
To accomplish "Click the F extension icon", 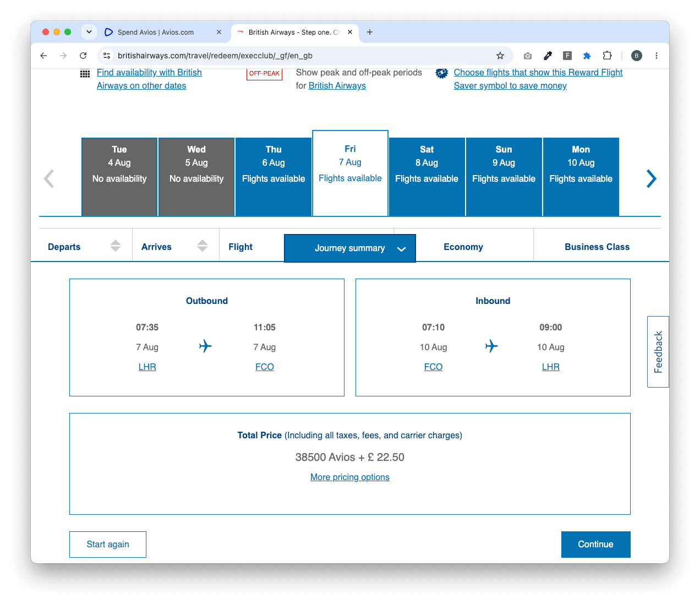I will coord(567,56).
